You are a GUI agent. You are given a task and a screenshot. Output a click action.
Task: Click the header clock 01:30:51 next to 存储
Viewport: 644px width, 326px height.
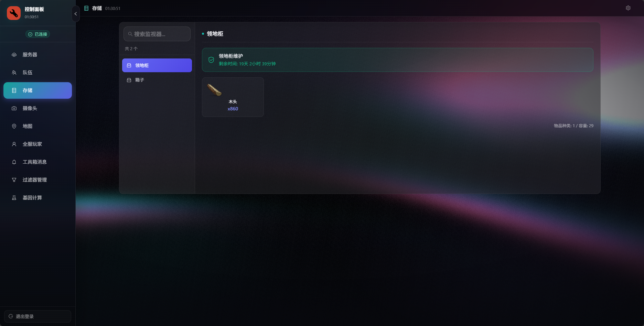[x=113, y=8]
